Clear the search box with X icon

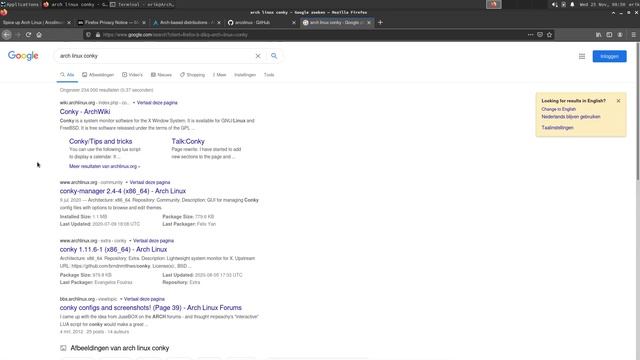(x=258, y=56)
